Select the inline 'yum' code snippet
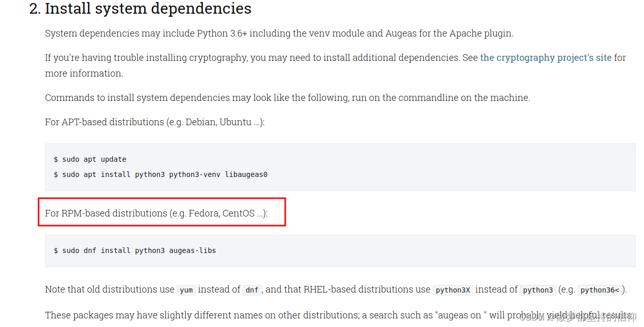The width and height of the screenshot is (644, 327). click(186, 290)
